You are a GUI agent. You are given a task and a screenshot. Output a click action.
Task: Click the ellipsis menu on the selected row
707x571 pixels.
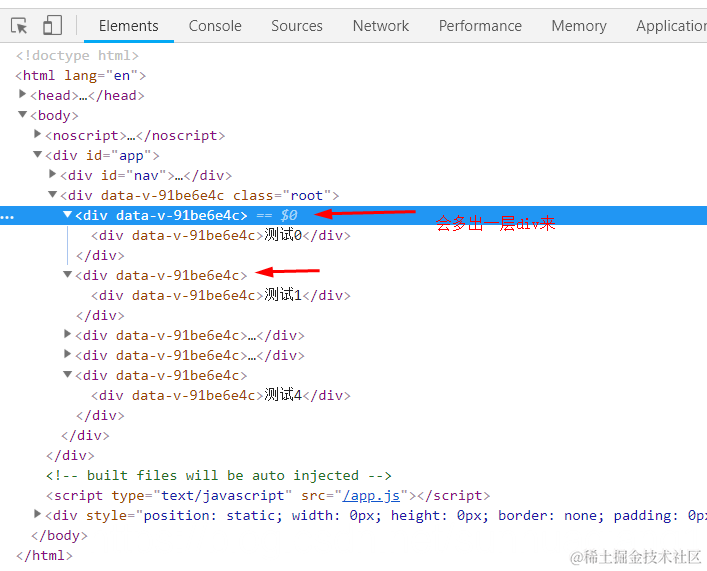pyautogui.click(x=7, y=216)
